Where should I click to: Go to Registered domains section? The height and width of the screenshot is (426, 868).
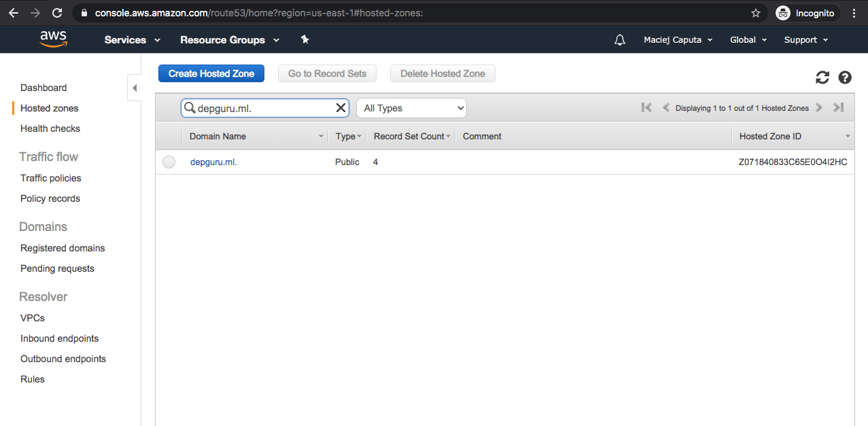[x=63, y=248]
